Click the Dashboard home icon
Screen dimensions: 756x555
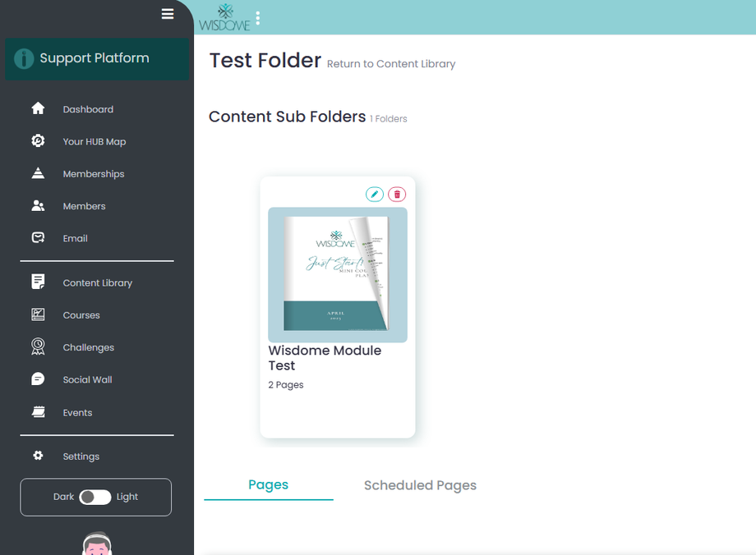coord(38,108)
